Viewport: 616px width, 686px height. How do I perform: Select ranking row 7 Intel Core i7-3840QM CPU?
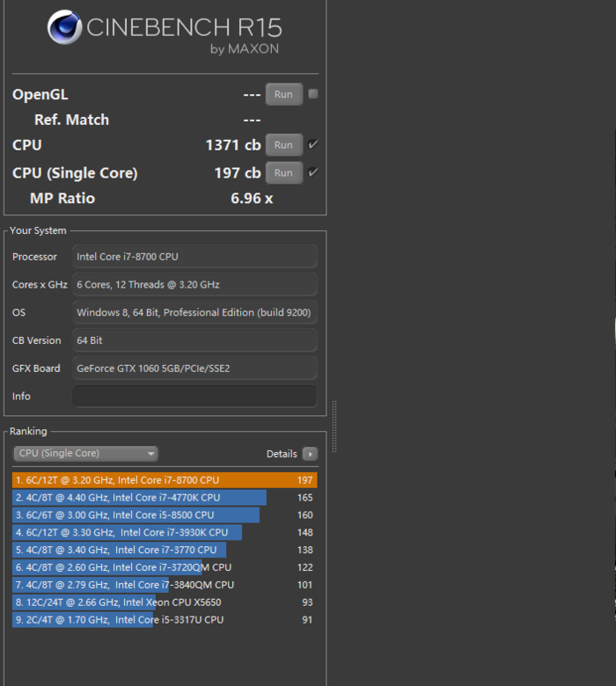pos(165,585)
